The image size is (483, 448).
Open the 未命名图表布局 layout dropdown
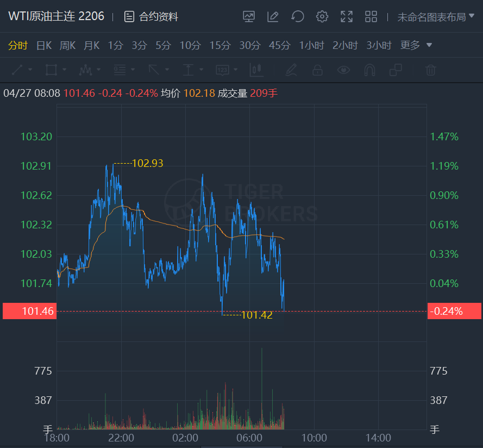point(436,17)
